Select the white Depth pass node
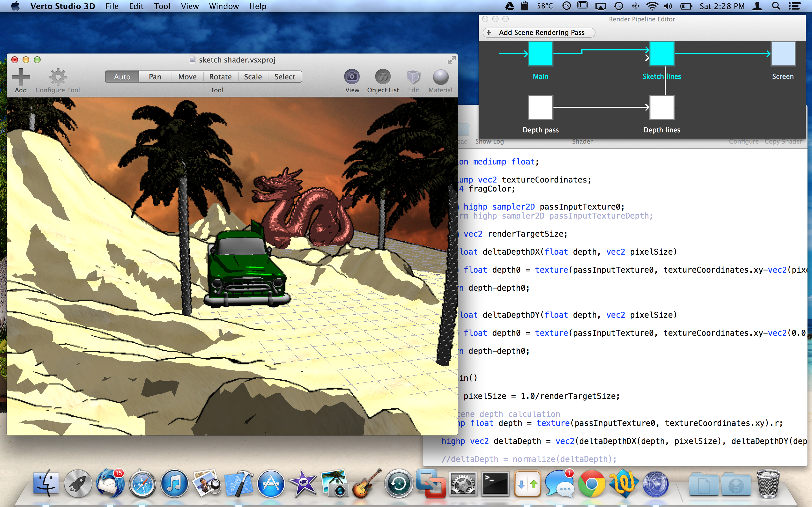812x507 pixels. 540,107
